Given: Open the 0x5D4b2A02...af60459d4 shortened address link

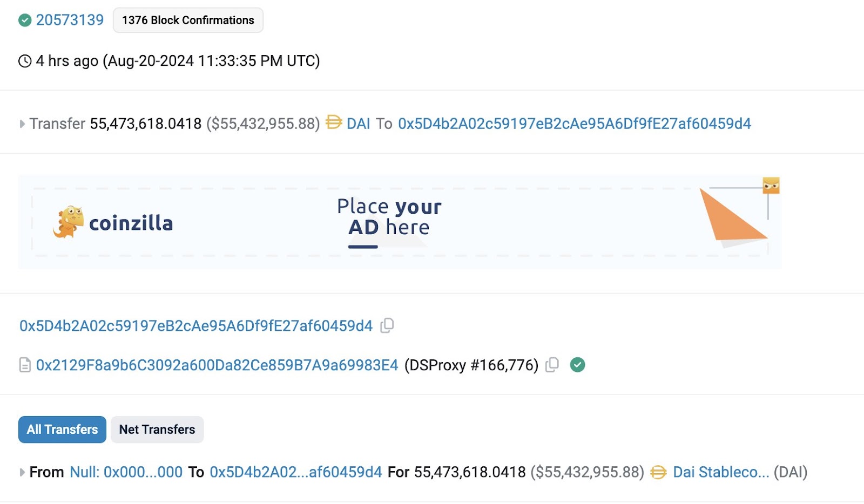Looking at the screenshot, I should 296,472.
